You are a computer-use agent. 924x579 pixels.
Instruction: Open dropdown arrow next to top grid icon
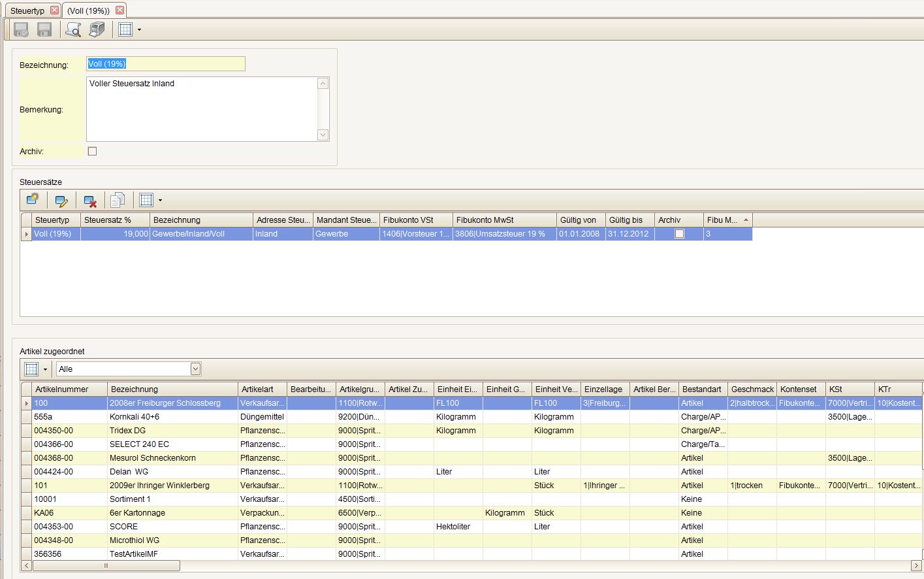point(139,30)
